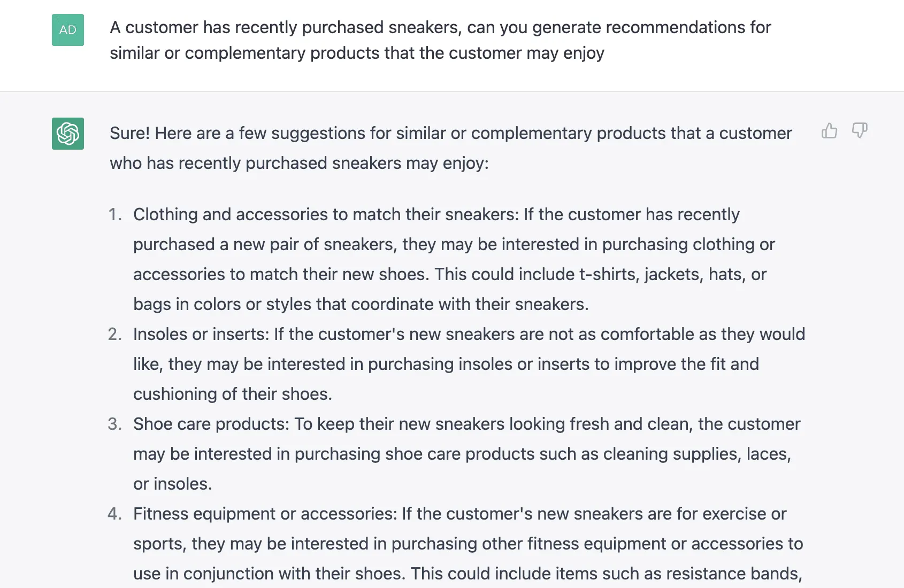Click the 'Shoe care products' list item heading
Screen dimensions: 904x588
point(211,424)
